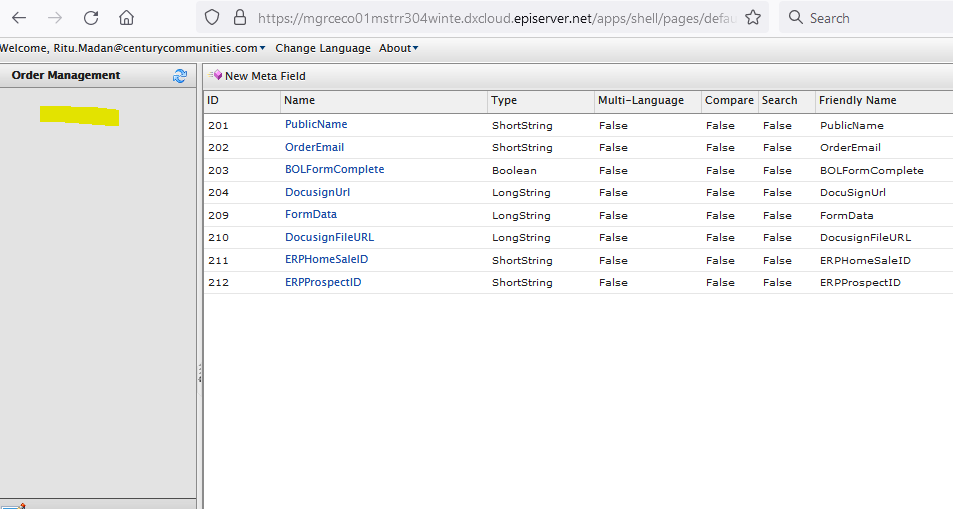Click the padlock site security icon

pyautogui.click(x=238, y=18)
